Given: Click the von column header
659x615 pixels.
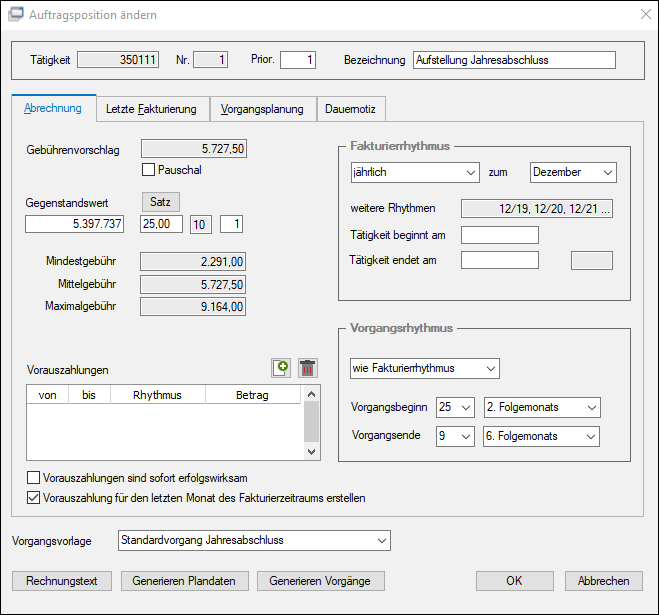Looking at the screenshot, I should 47,395.
